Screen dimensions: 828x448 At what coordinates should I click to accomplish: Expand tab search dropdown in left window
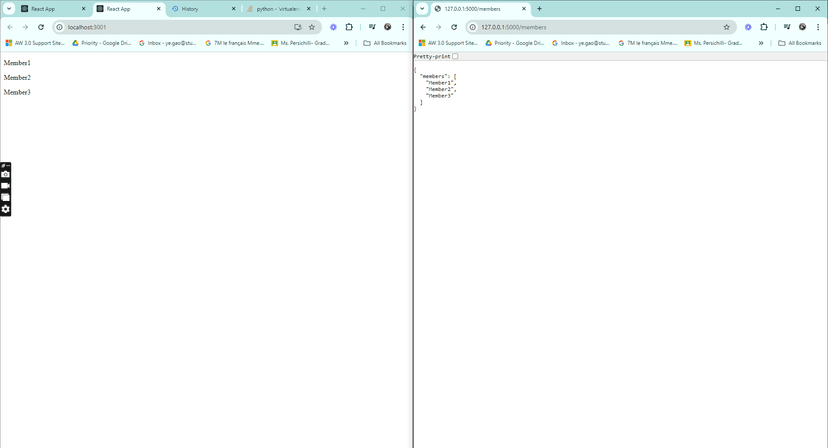click(9, 8)
